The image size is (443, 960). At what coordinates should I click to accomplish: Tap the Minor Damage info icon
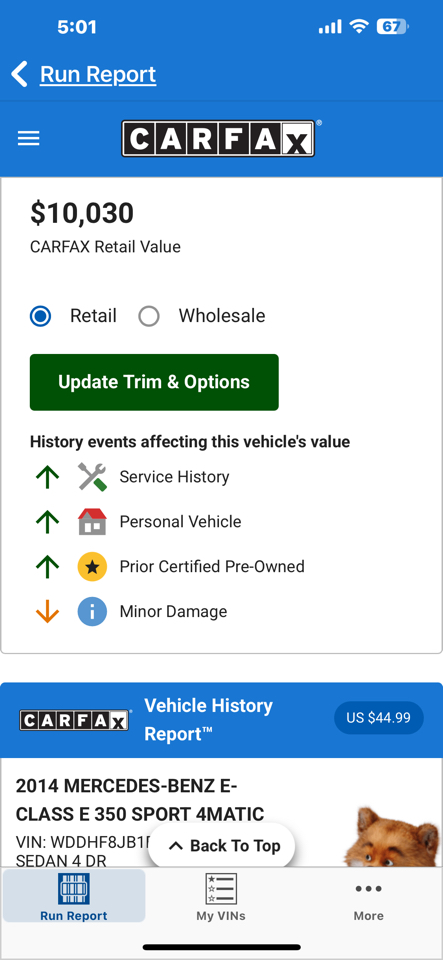point(92,612)
